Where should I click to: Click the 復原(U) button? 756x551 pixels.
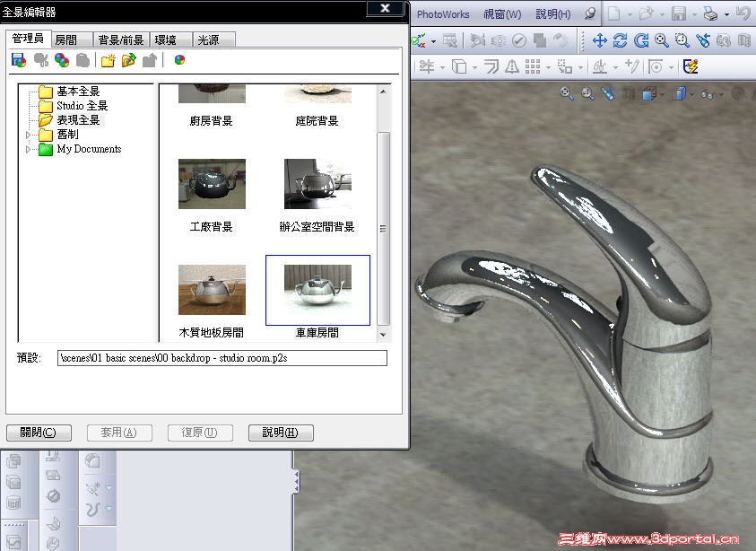(x=200, y=433)
